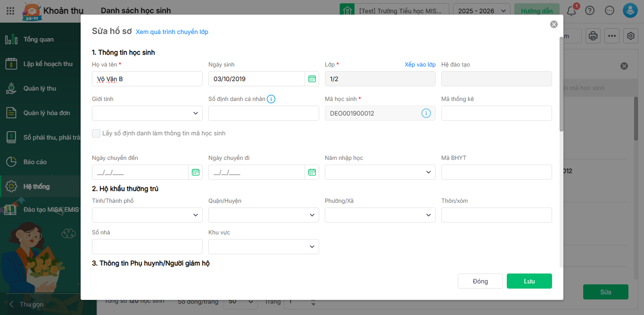Expand the Tỉnh/Thành phố dropdown
The width and height of the screenshot is (644, 315).
click(x=147, y=215)
